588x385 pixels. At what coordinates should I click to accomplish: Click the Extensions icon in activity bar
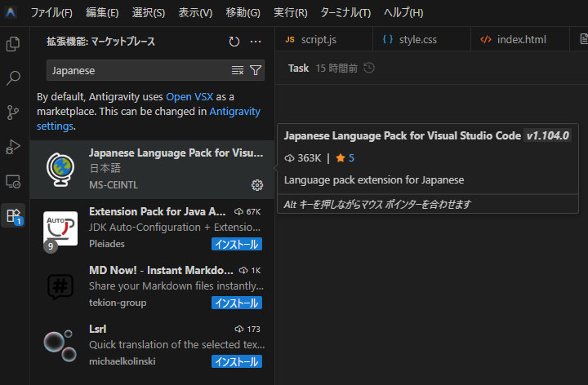pyautogui.click(x=13, y=215)
